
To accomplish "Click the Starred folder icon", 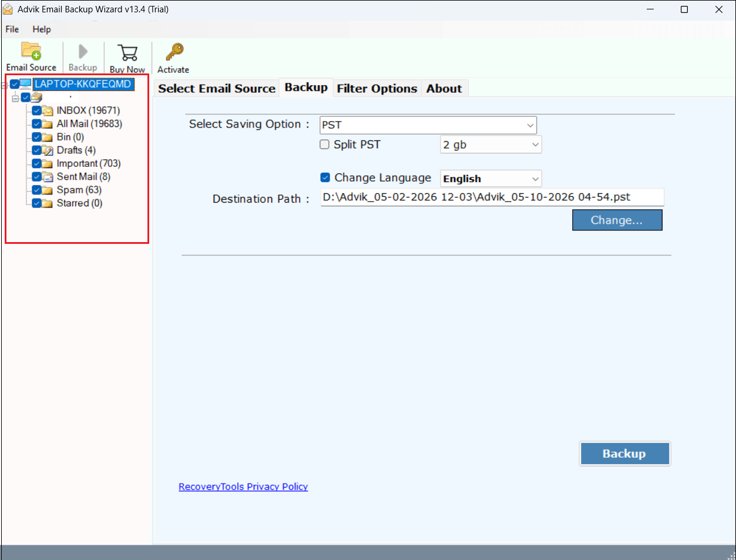I will [x=48, y=203].
